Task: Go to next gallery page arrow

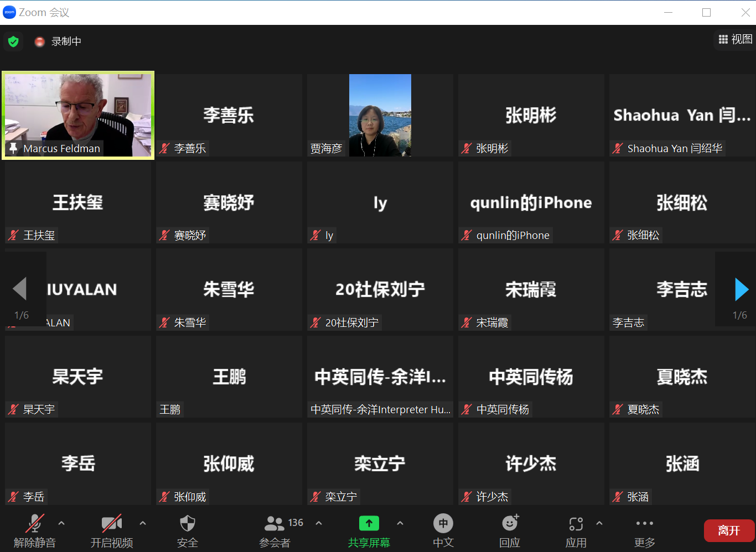Action: pyautogui.click(x=741, y=289)
